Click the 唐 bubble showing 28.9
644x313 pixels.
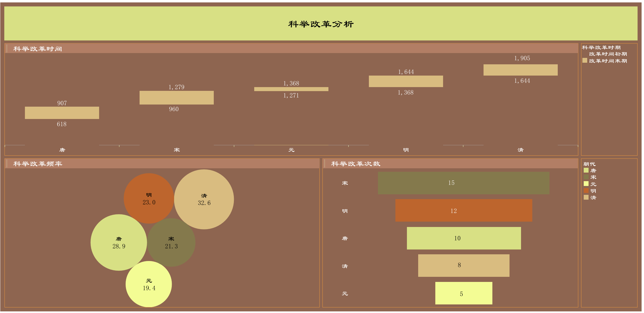tap(119, 242)
